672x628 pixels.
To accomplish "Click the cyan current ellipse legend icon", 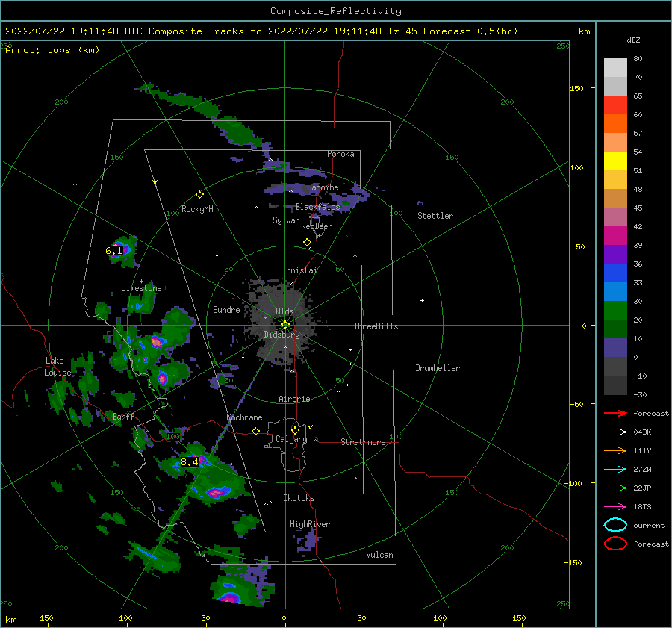I will (x=615, y=525).
